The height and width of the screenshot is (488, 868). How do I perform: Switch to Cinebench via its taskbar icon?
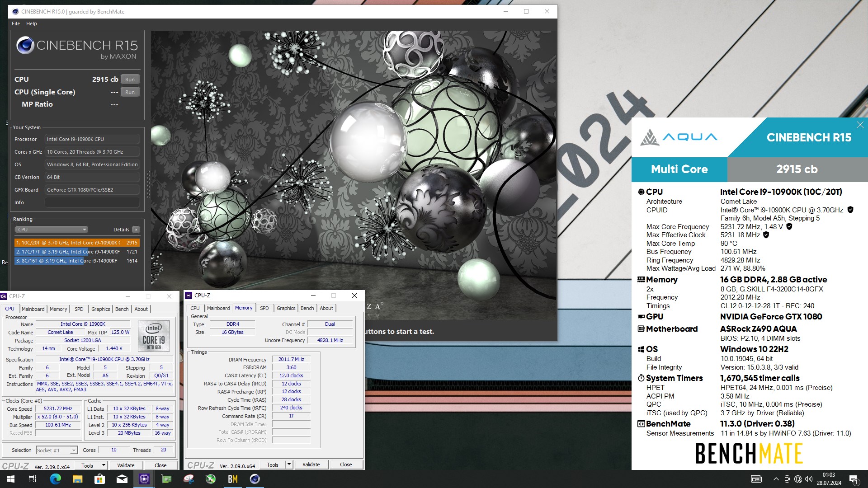(255, 479)
